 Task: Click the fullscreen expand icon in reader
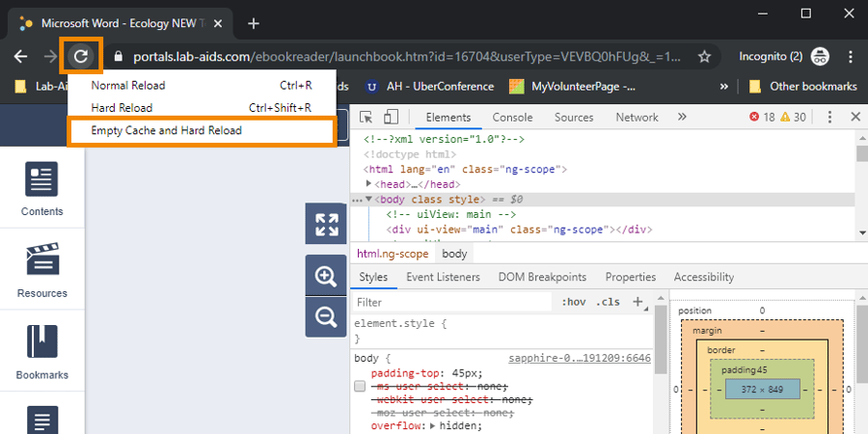(x=326, y=225)
